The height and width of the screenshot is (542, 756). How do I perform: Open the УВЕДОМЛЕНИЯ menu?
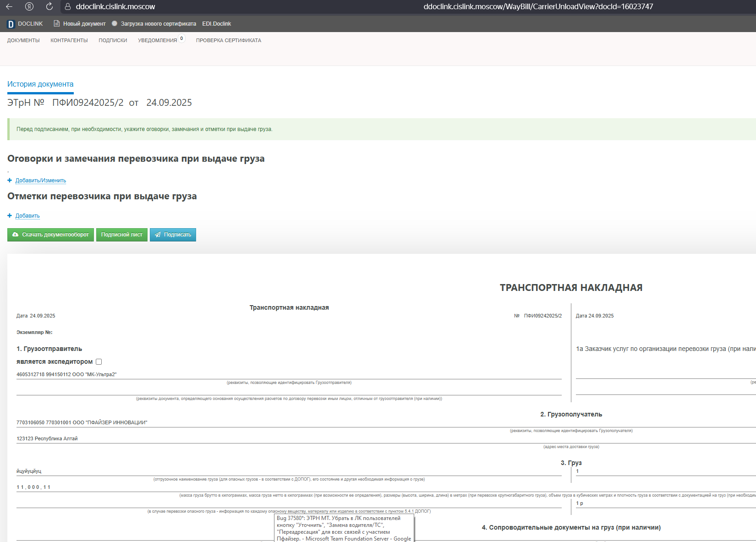coord(157,40)
